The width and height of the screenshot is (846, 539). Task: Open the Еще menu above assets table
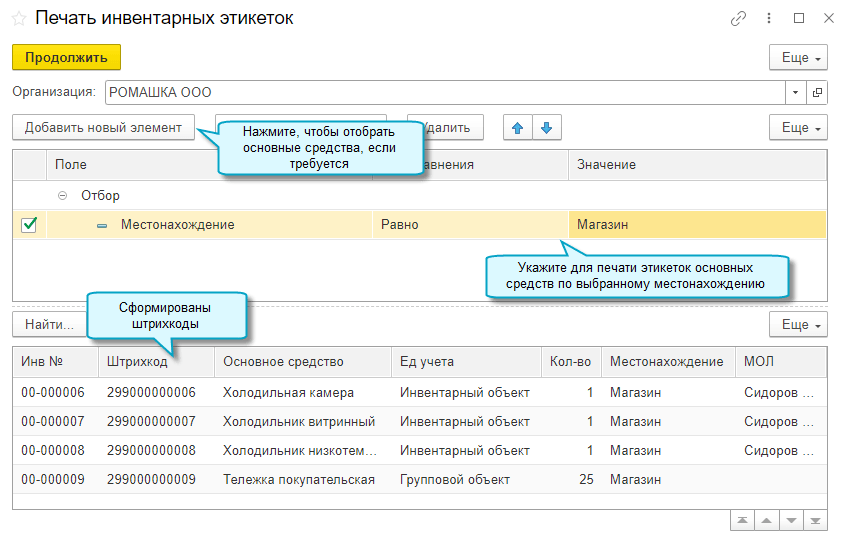pos(798,325)
